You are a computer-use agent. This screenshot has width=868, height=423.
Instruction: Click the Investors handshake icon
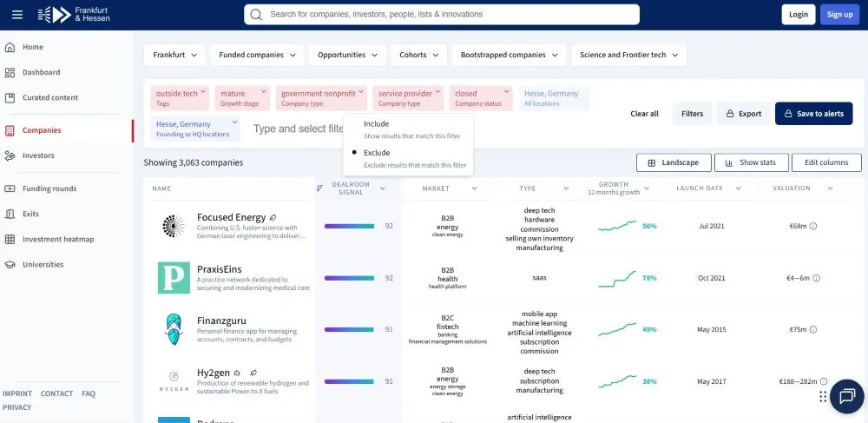(10, 156)
